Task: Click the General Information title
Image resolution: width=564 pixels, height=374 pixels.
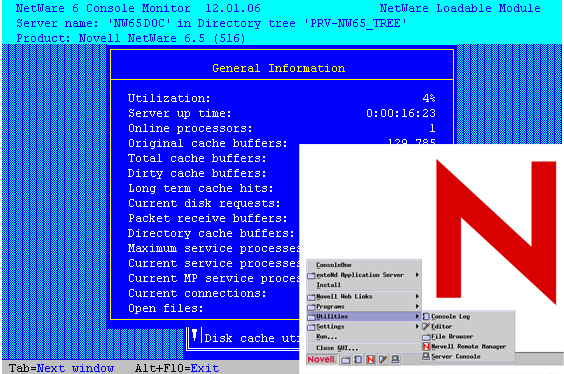Action: pos(279,68)
